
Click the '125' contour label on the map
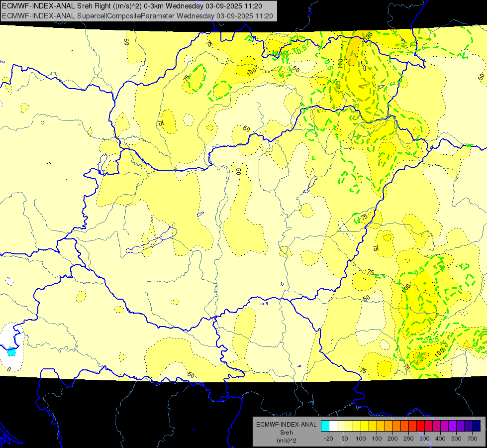369,35
